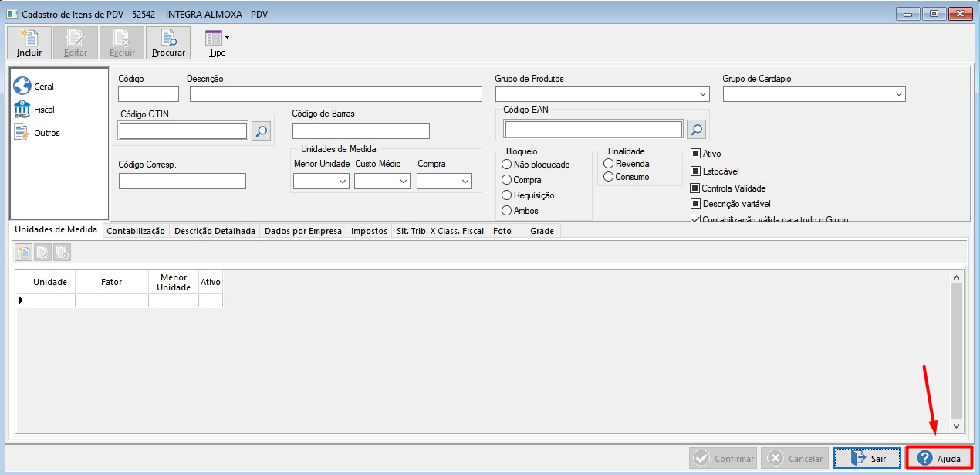The image size is (980, 475).
Task: Toggle the Descrição variável checkbox
Action: (695, 204)
